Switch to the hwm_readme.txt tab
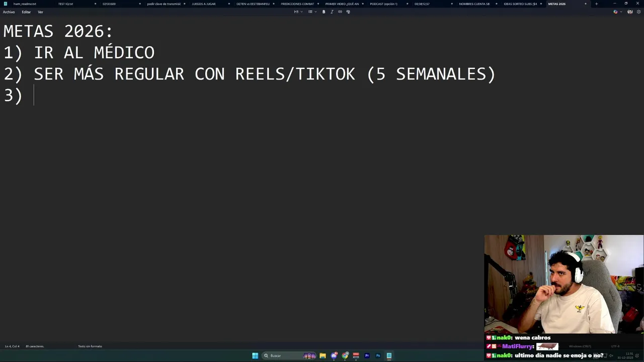Viewport: 644px width, 362px height. (x=25, y=4)
